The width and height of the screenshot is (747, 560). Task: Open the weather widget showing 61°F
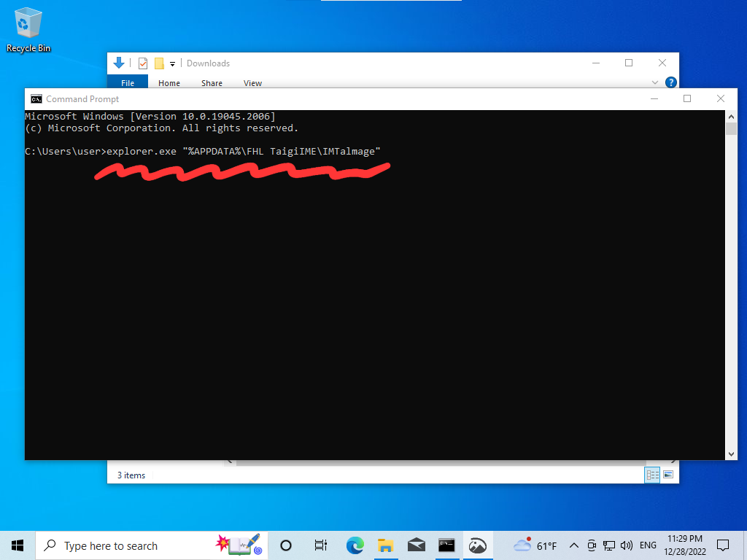click(535, 545)
